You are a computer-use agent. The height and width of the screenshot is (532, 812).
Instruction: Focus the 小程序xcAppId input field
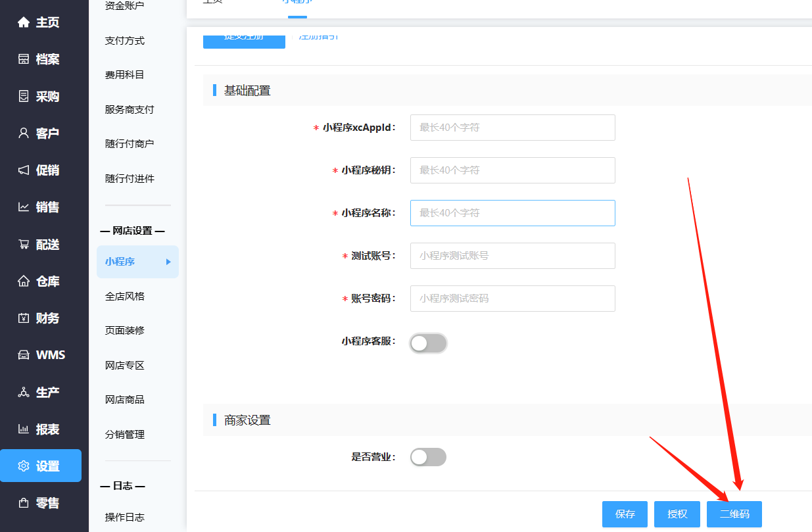(513, 128)
